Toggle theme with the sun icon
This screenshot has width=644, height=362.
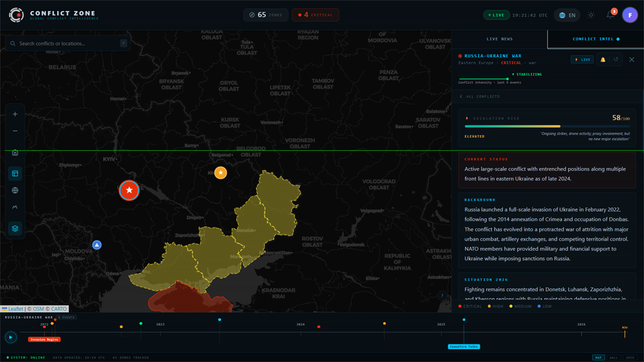[x=591, y=15]
